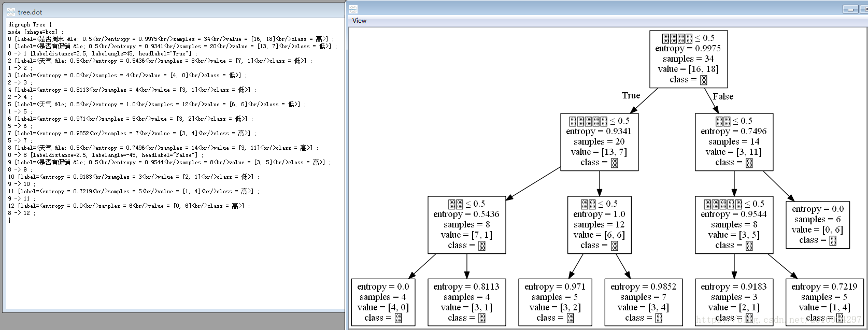Click the '9 -> 11 ;' edge line
The height and width of the screenshot is (330, 868).
[22, 198]
